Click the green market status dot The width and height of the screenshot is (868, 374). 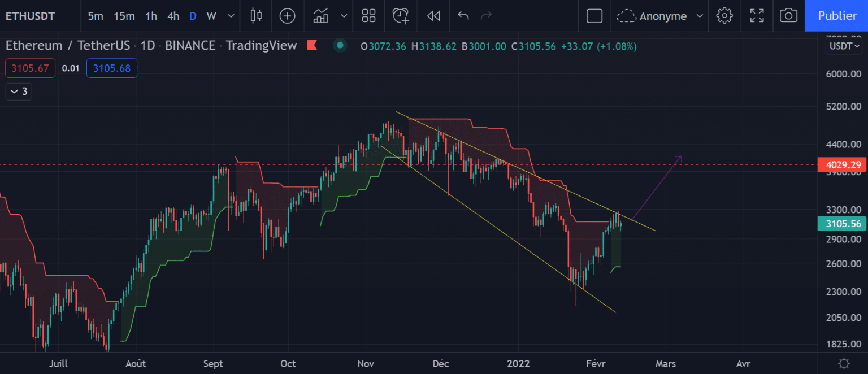point(340,46)
